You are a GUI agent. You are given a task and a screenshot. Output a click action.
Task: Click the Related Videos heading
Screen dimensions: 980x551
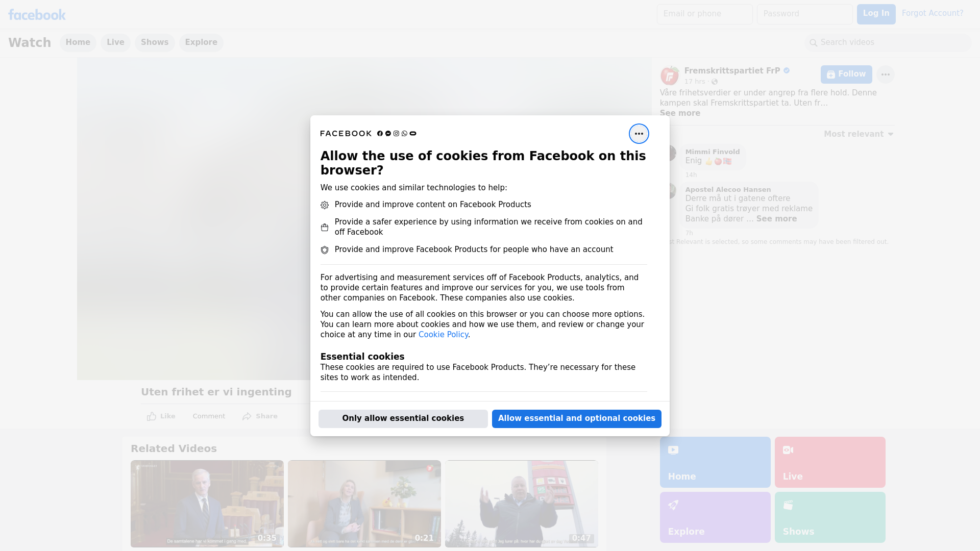pyautogui.click(x=174, y=448)
